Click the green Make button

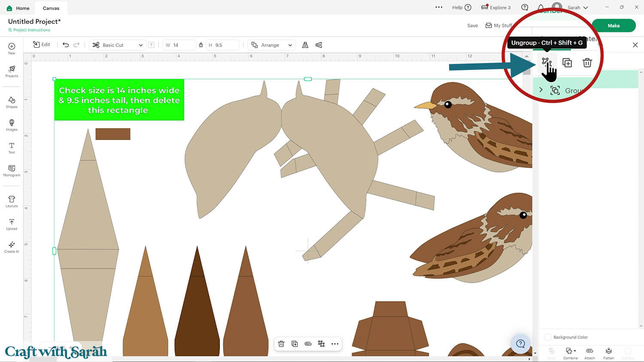click(613, 26)
